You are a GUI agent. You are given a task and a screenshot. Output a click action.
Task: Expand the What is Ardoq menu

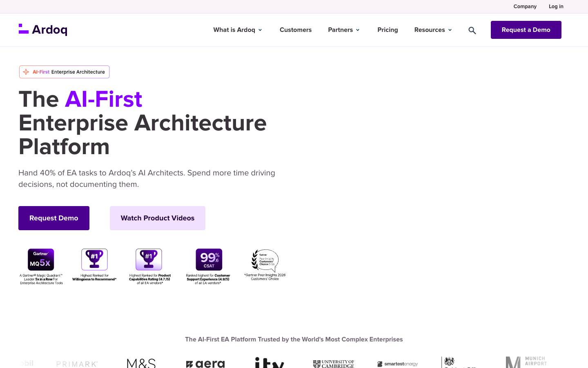pyautogui.click(x=238, y=30)
